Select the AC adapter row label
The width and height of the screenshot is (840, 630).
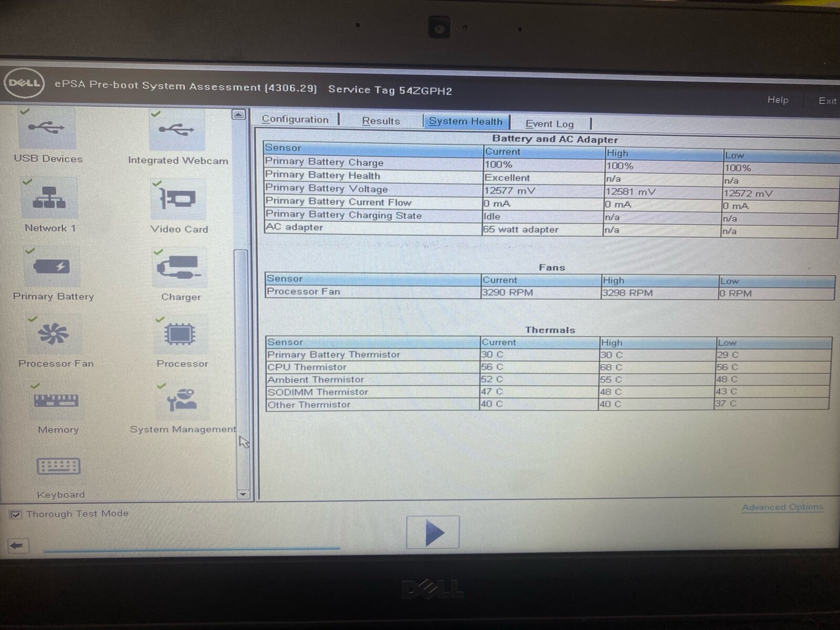tap(295, 227)
